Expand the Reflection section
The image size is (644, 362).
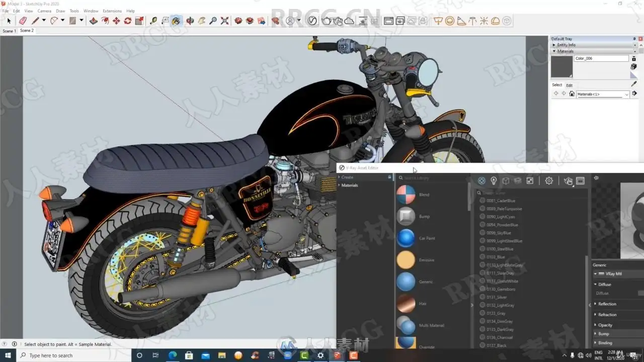(x=606, y=304)
